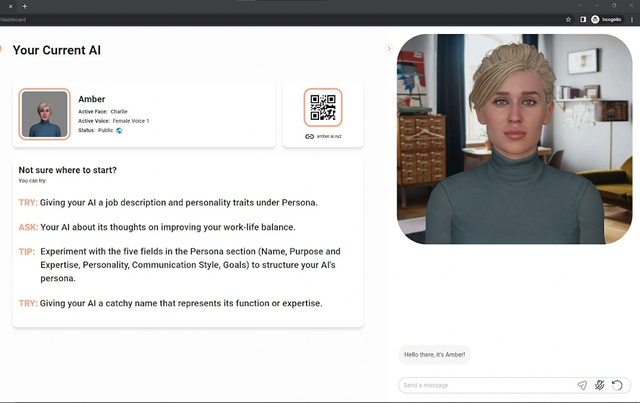
Task: Toggle the muted microphone icon in chat
Action: coord(600,385)
